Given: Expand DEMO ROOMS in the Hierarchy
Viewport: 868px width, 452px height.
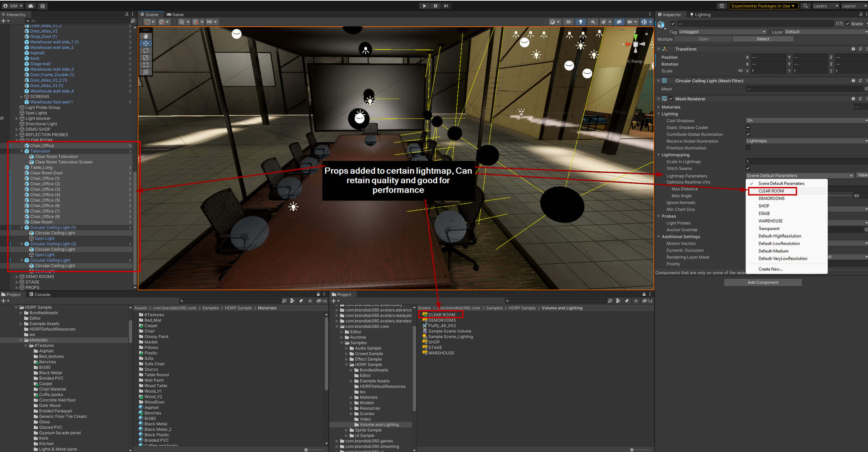Looking at the screenshot, I should tap(17, 277).
